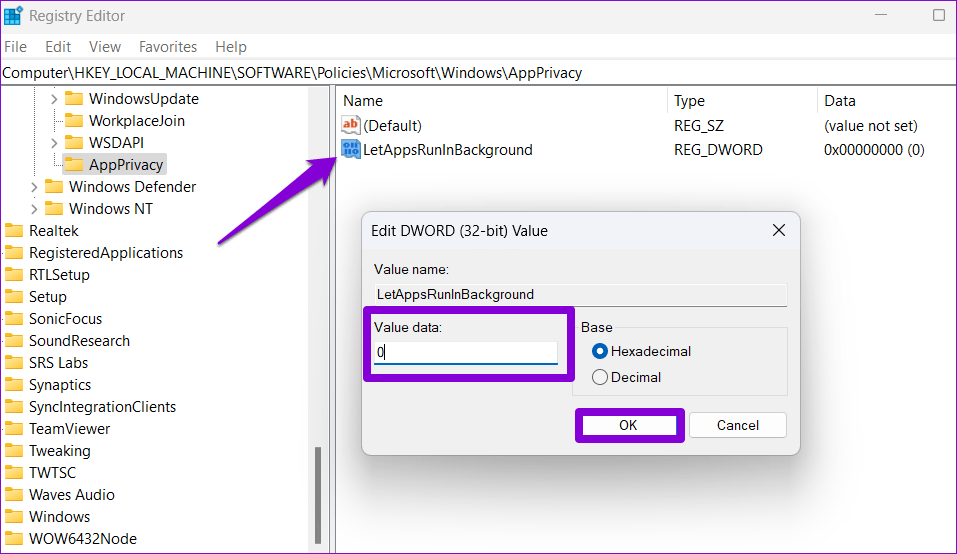957x554 pixels.
Task: Expand the WSDAPI tree node
Action: point(54,143)
